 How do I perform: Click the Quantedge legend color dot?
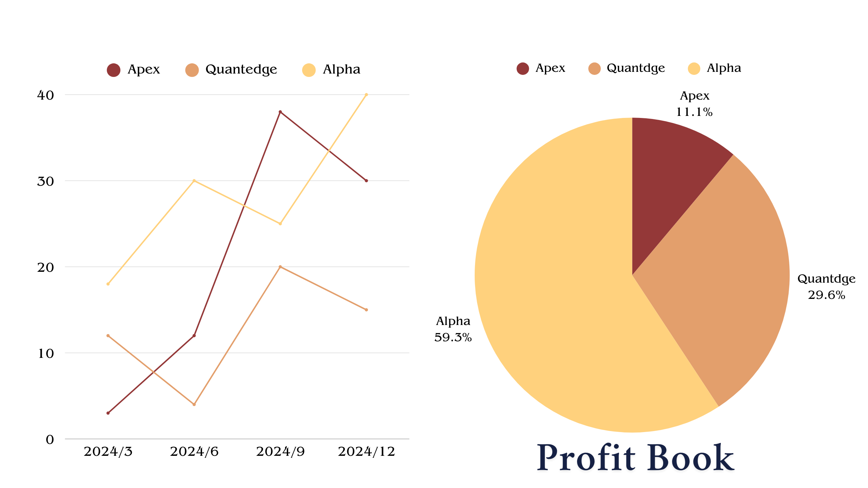pyautogui.click(x=192, y=70)
